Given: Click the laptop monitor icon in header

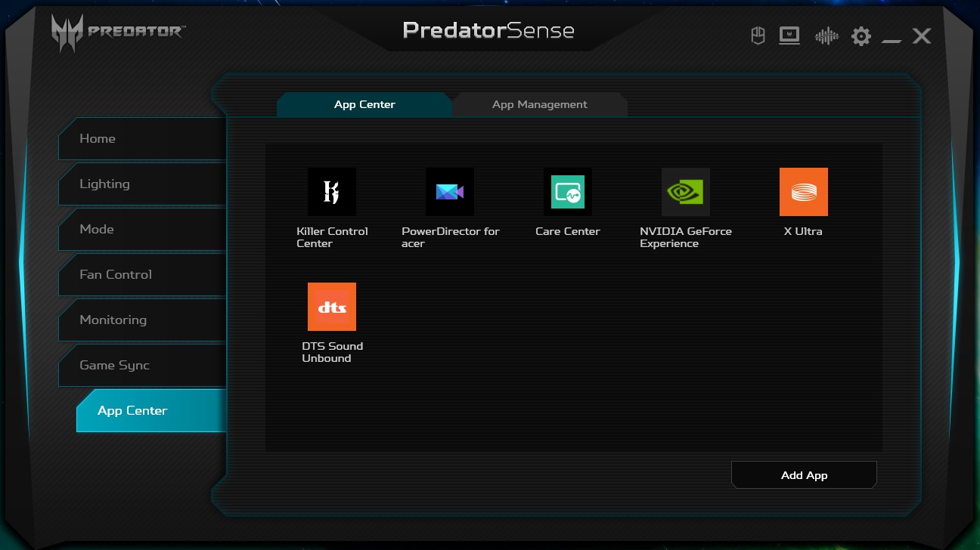Looking at the screenshot, I should coord(789,36).
